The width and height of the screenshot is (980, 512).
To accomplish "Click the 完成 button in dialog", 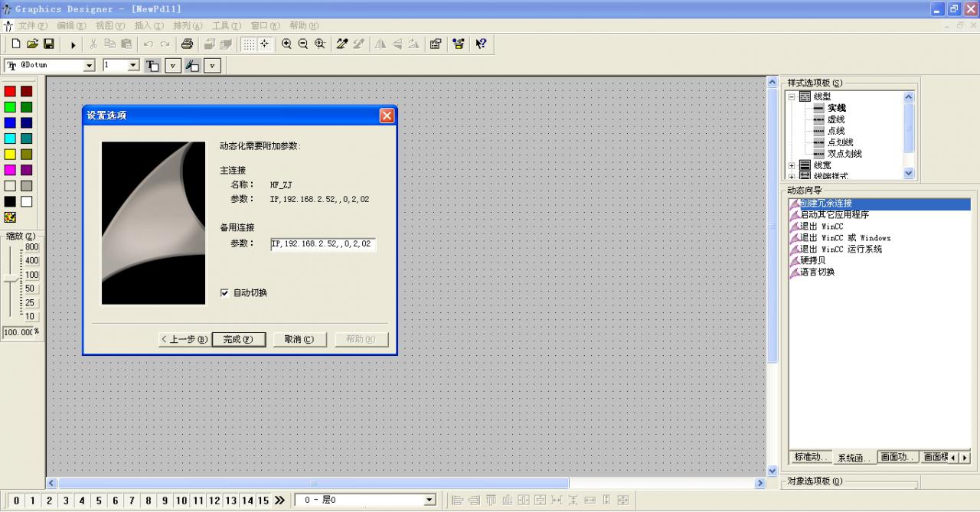I will pos(238,339).
